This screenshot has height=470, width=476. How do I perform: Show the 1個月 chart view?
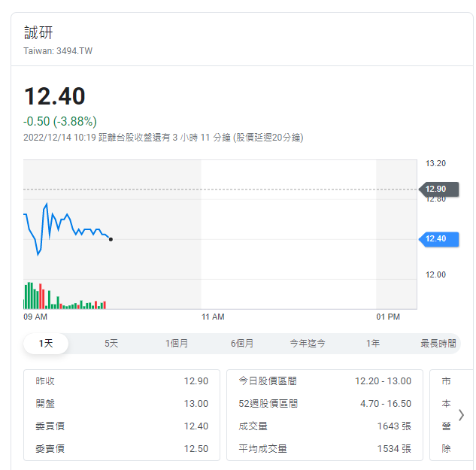point(177,344)
